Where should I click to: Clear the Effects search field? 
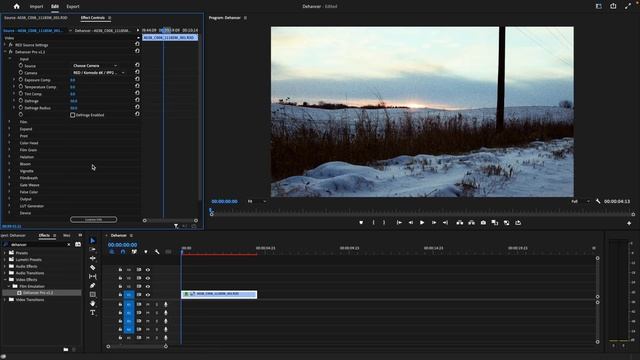(x=69, y=244)
